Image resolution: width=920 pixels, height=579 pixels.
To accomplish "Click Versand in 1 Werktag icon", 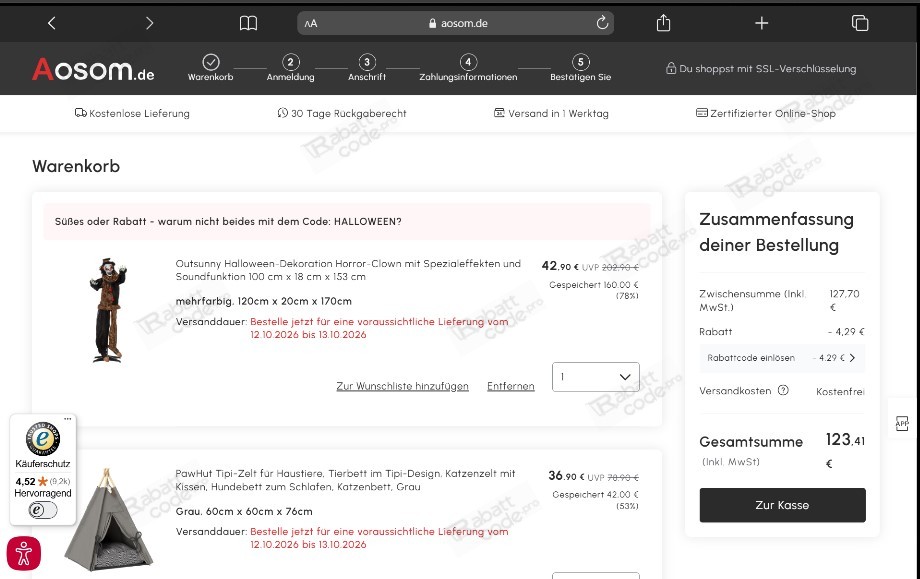I will [499, 113].
